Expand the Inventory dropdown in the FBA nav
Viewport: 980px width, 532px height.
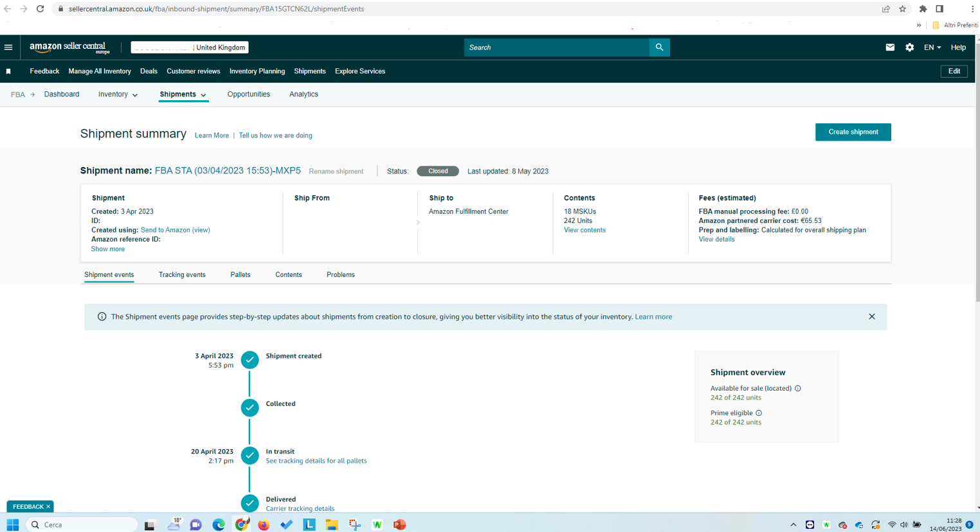point(118,94)
